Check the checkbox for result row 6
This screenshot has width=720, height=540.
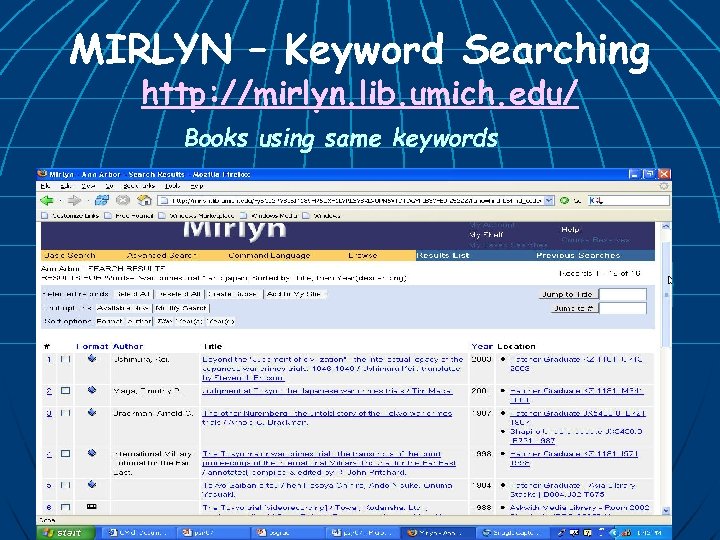(66, 507)
